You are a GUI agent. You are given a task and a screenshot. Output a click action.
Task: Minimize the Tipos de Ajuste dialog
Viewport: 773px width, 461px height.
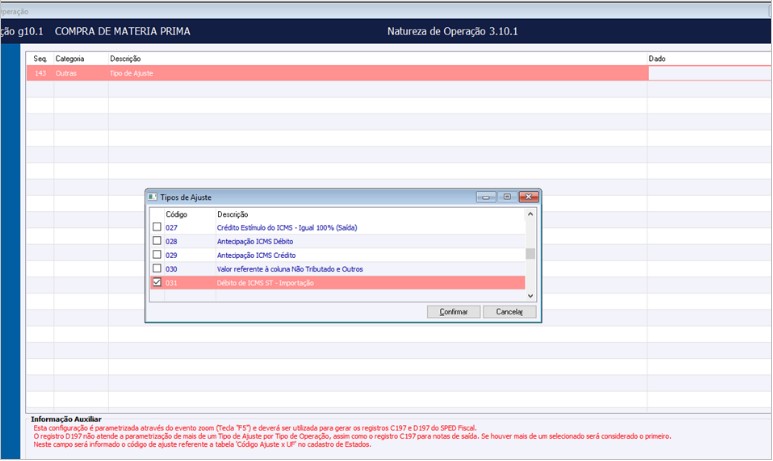point(486,197)
